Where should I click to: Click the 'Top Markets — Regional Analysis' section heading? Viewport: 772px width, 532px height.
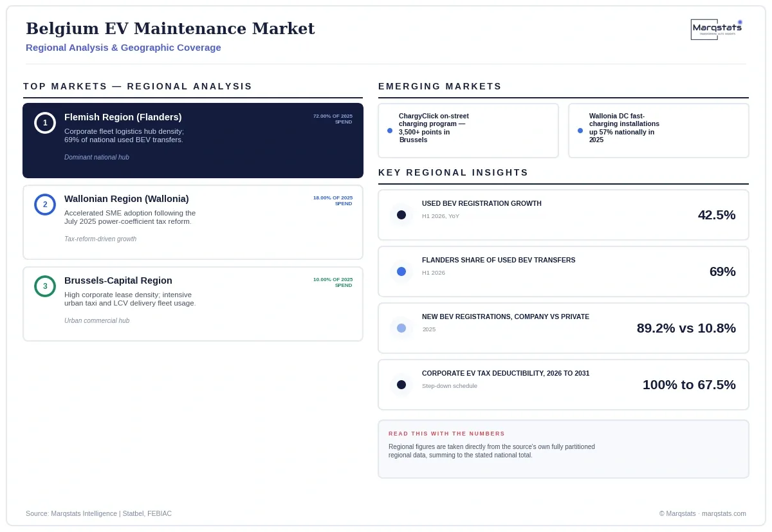(138, 86)
